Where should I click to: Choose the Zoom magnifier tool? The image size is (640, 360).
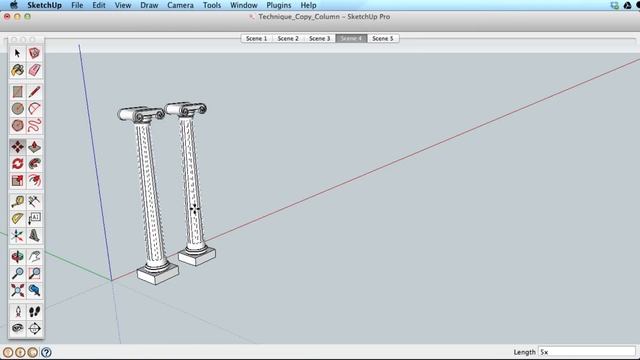(x=17, y=273)
